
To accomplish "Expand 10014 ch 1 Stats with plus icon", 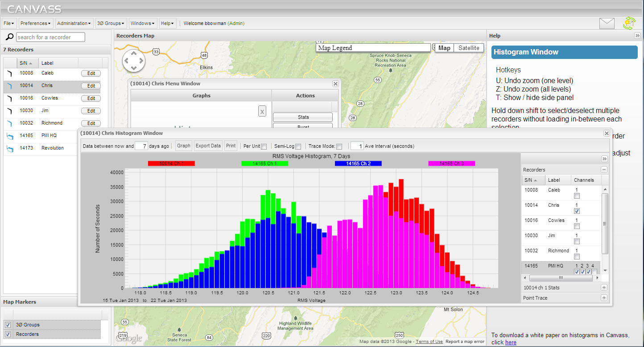I will click(604, 287).
